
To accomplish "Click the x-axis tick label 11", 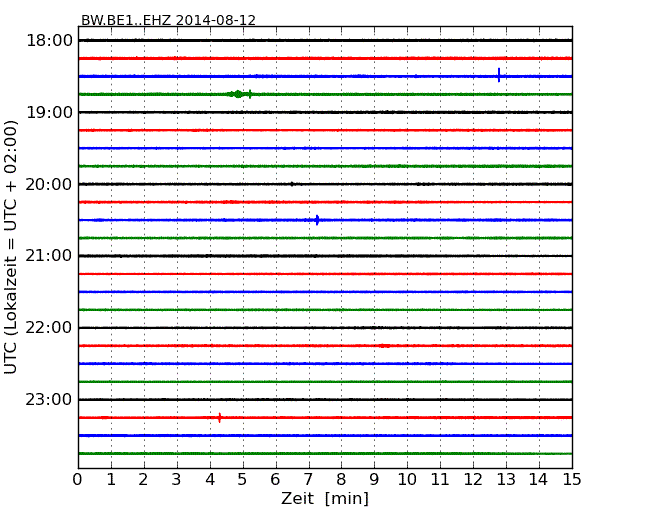I will pos(440,479).
